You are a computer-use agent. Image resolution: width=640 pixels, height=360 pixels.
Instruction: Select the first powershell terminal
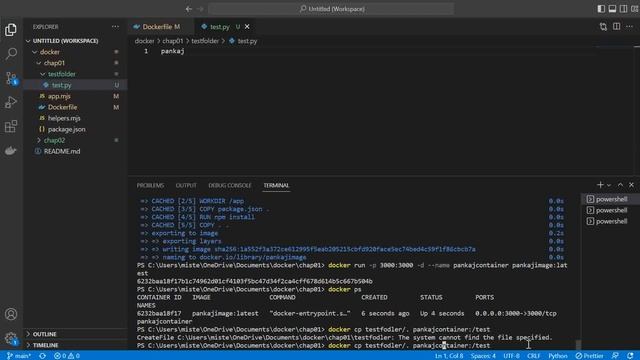click(610, 199)
